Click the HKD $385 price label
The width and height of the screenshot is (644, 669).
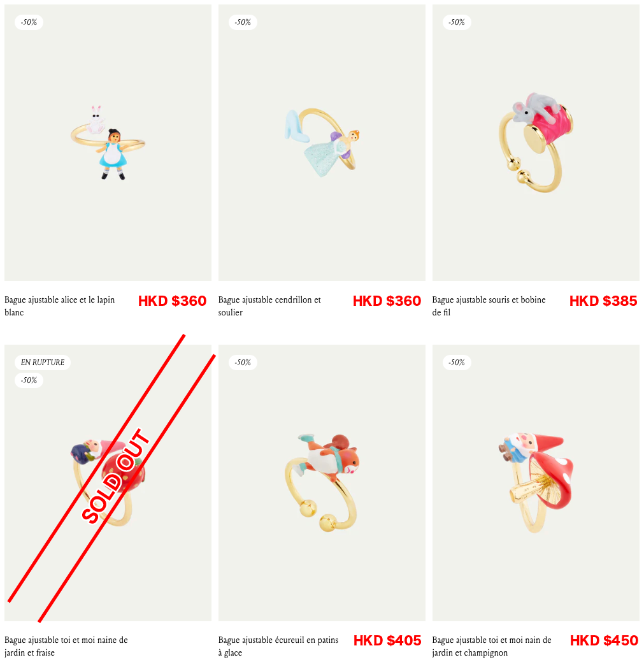tap(603, 301)
